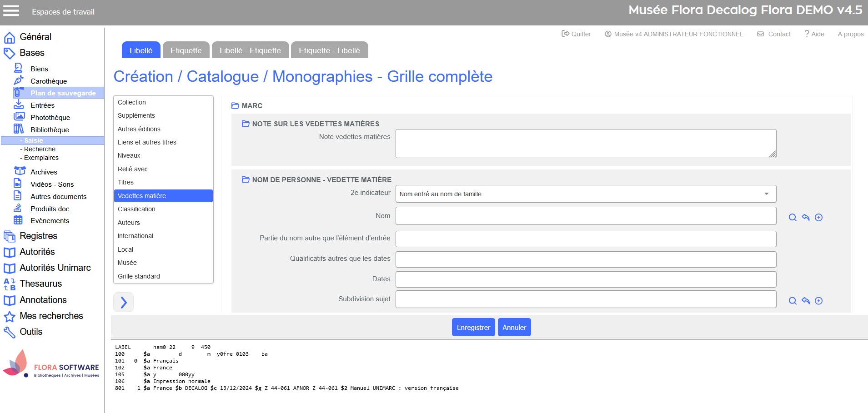
Task: Click the search icon beside Subdivision sujet
Action: [793, 301]
